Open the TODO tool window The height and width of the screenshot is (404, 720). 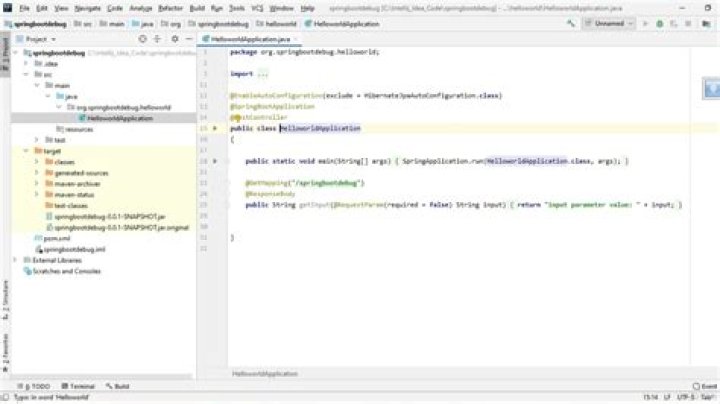pyautogui.click(x=38, y=385)
